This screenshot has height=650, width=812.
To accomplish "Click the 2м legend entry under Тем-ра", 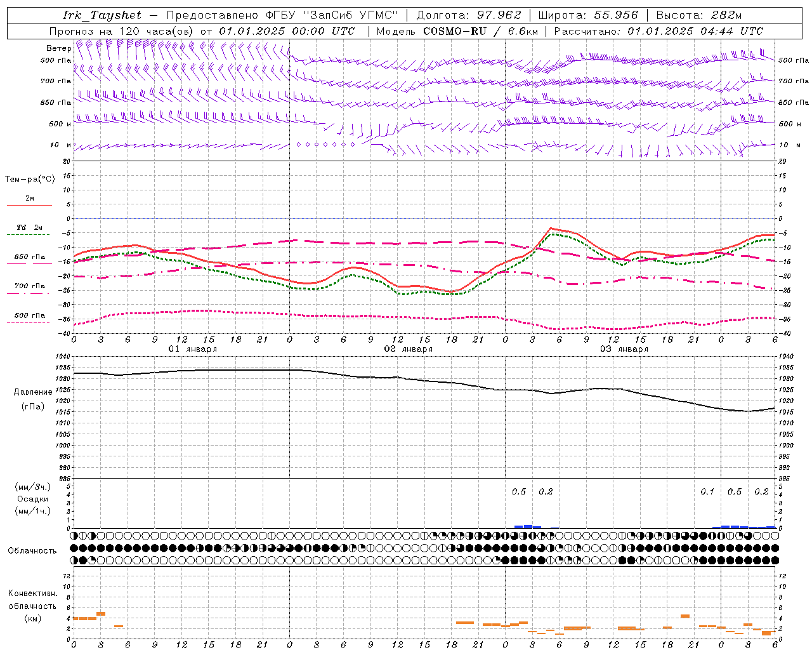I will point(30,199).
